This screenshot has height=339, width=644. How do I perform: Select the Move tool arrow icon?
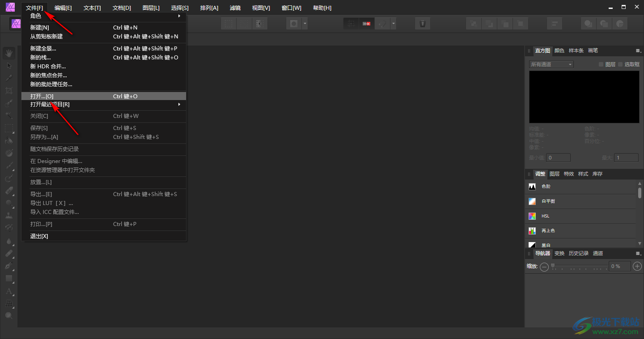point(9,66)
